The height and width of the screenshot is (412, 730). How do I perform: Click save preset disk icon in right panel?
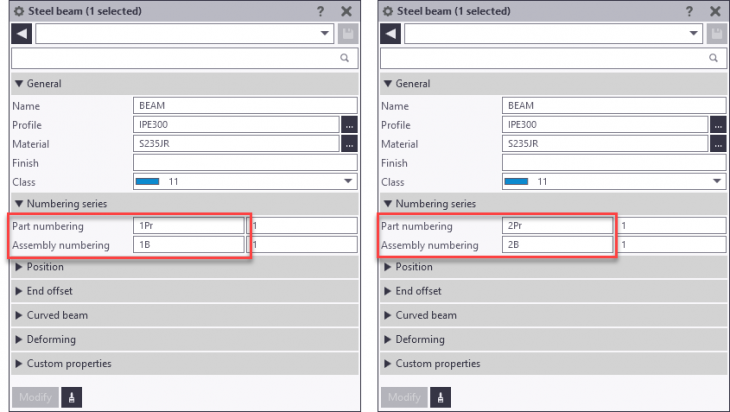pos(716,34)
